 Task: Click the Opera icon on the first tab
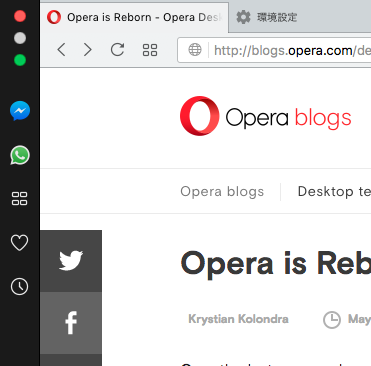click(54, 17)
